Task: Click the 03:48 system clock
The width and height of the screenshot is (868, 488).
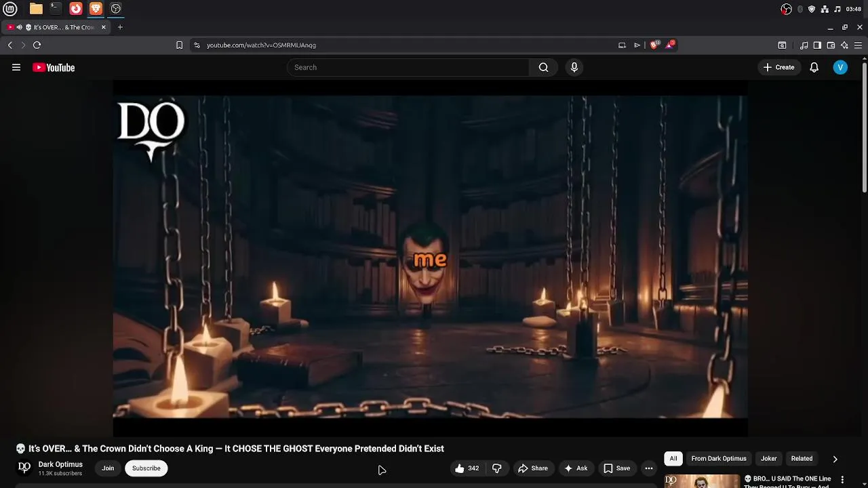Action: 854,9
